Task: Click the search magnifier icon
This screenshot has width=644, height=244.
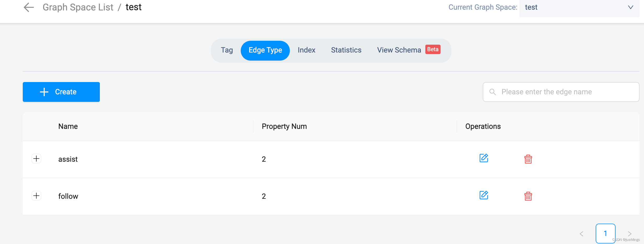Action: click(492, 92)
